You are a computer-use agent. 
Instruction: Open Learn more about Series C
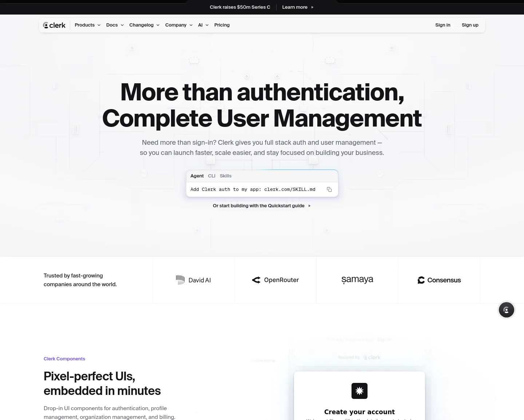298,7
